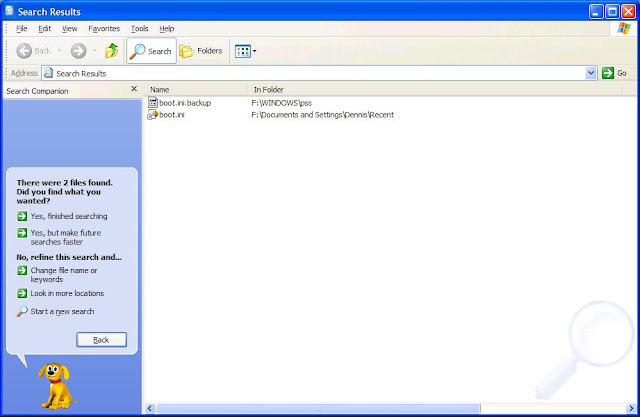Open the Back history dropdown arrow
Image resolution: width=640 pixels, height=417 pixels.
[59, 51]
